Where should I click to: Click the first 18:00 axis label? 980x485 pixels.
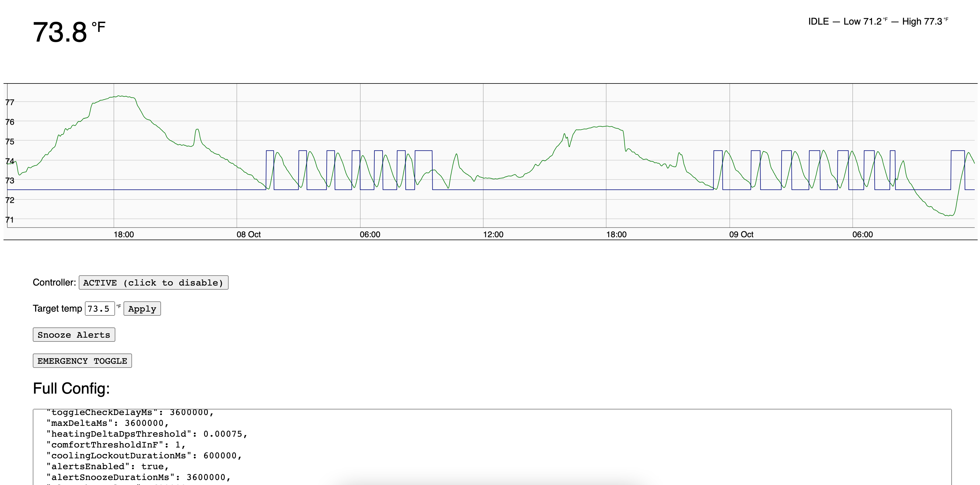coord(124,235)
